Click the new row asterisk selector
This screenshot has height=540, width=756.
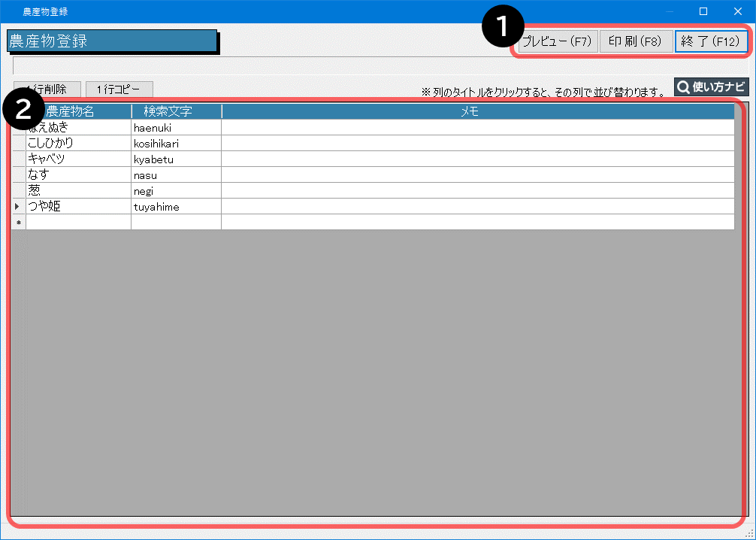coord(18,222)
